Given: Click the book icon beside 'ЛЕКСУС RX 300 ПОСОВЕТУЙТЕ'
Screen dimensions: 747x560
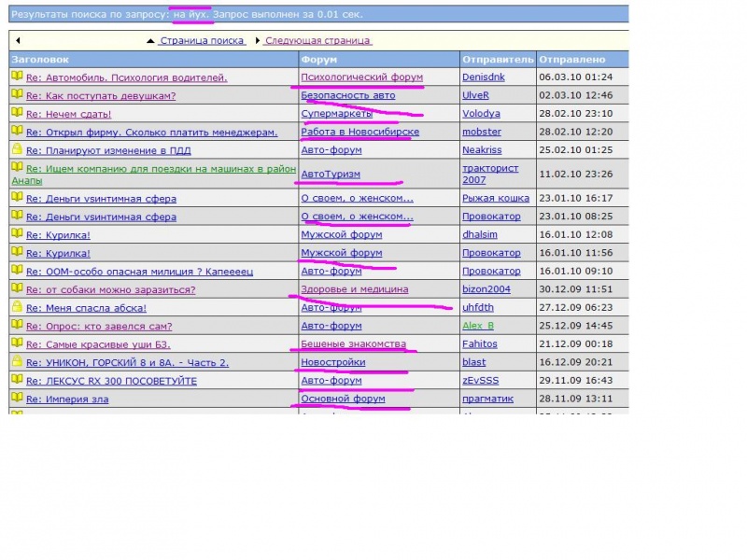Looking at the screenshot, I should 17,380.
